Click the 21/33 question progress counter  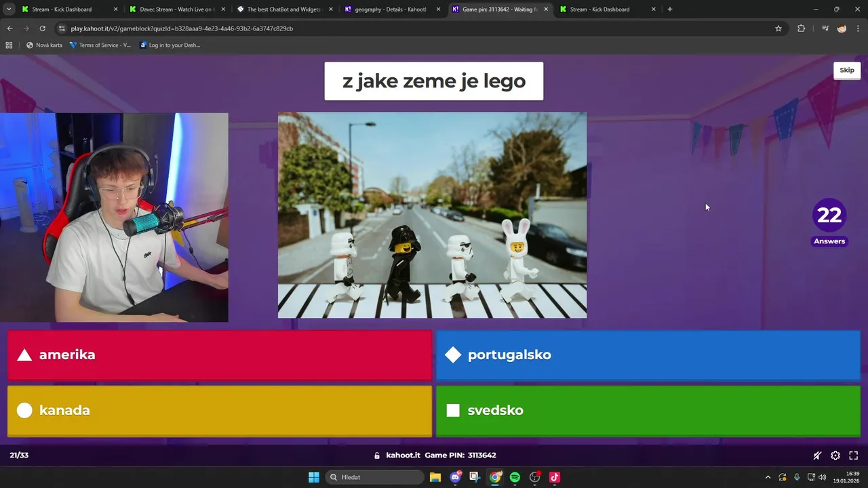19,455
